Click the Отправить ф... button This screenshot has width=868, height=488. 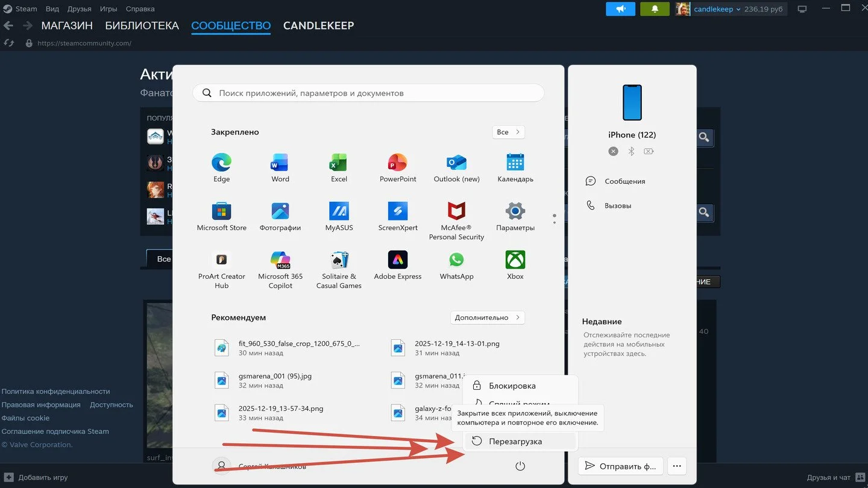620,466
